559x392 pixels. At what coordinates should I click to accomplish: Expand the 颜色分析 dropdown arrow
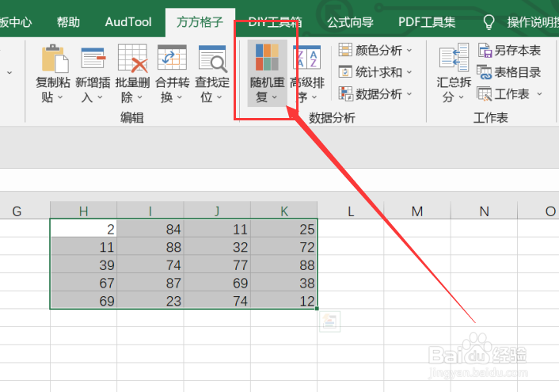[x=409, y=51]
